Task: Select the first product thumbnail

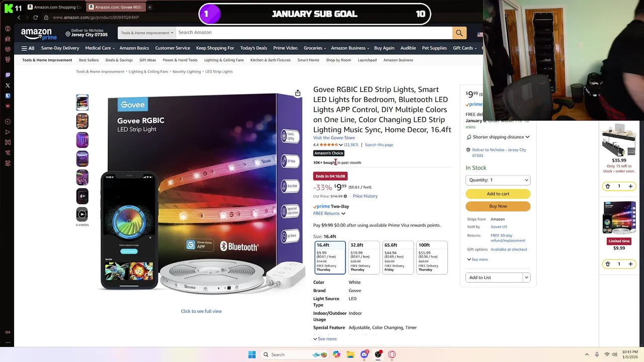Action: (82, 103)
